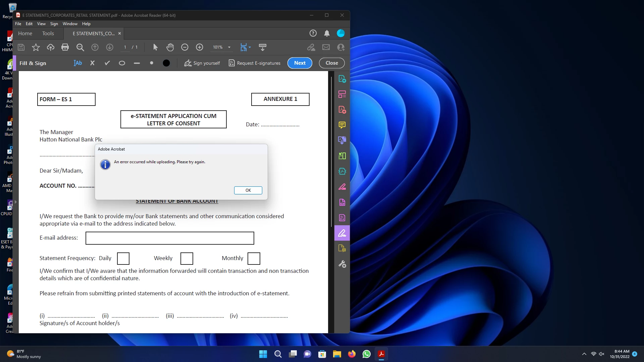Expand the fit page options dropdown arrow

[x=250, y=47]
